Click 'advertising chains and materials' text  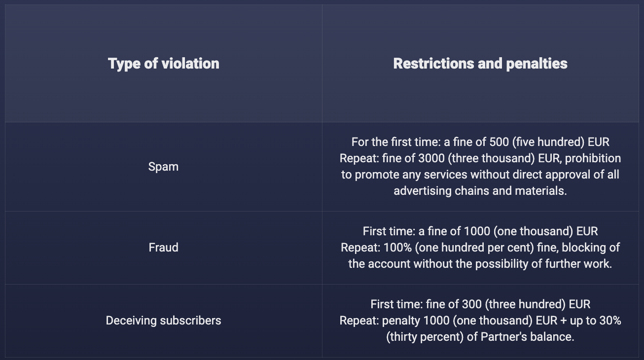[480, 191]
